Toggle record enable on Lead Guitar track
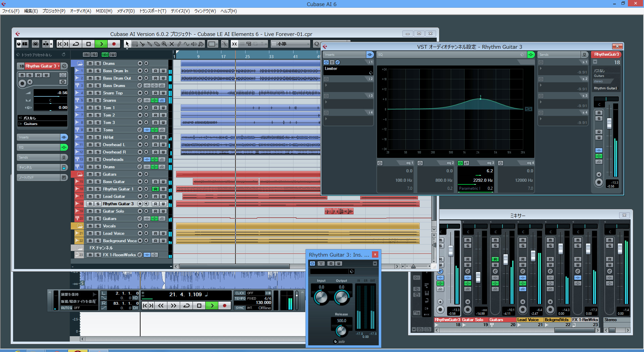This screenshot has height=352, width=644. [140, 196]
